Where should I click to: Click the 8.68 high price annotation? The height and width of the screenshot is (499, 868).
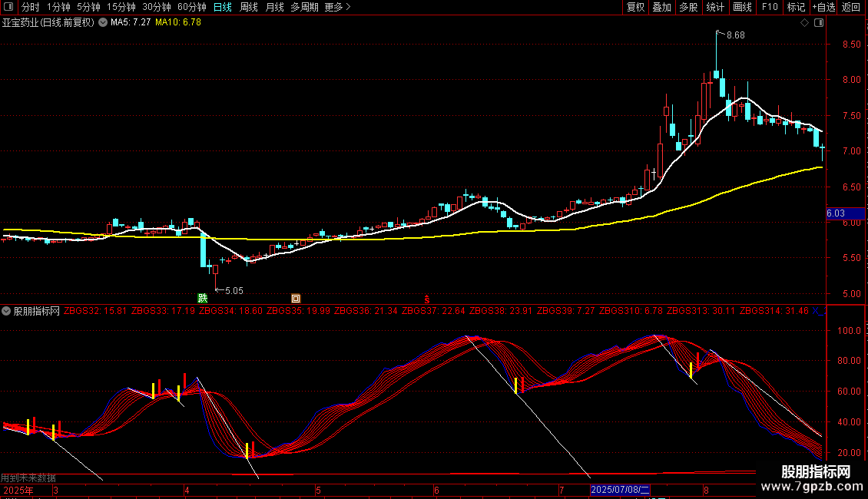click(736, 35)
